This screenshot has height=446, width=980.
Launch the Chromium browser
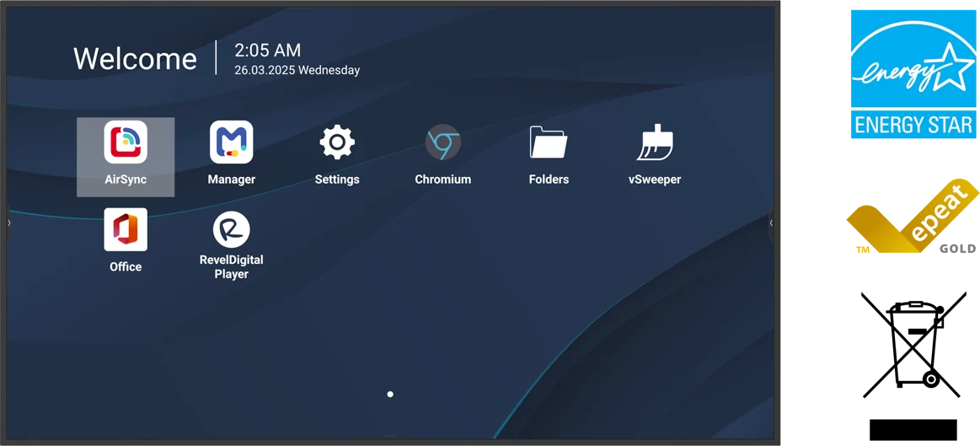(442, 142)
